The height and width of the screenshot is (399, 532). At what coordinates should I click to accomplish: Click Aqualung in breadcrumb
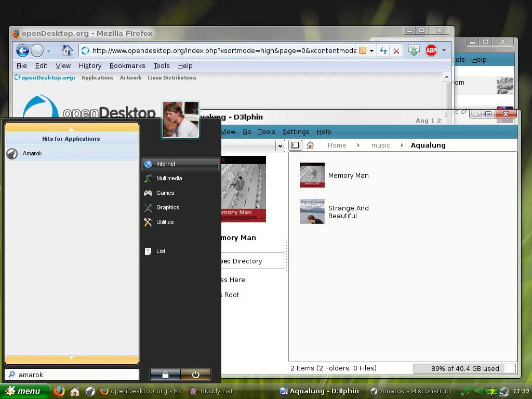pyautogui.click(x=428, y=145)
